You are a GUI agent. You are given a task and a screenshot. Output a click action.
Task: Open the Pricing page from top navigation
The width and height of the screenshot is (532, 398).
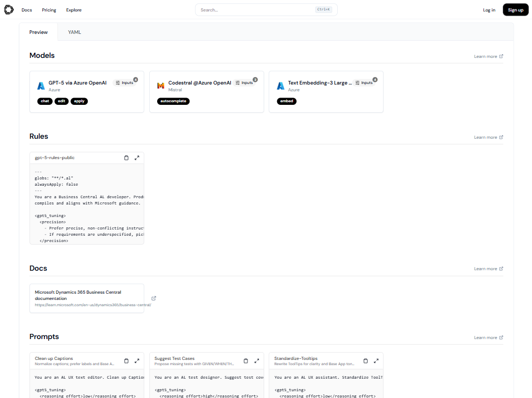click(49, 10)
